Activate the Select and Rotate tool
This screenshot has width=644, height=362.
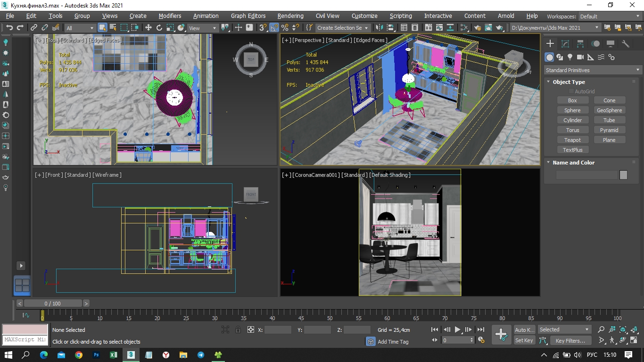point(159,28)
